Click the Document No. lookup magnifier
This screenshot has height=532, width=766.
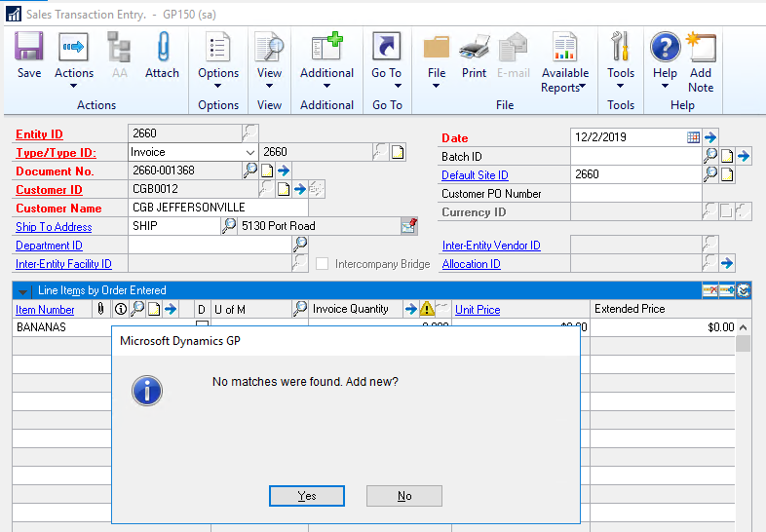[x=250, y=171]
